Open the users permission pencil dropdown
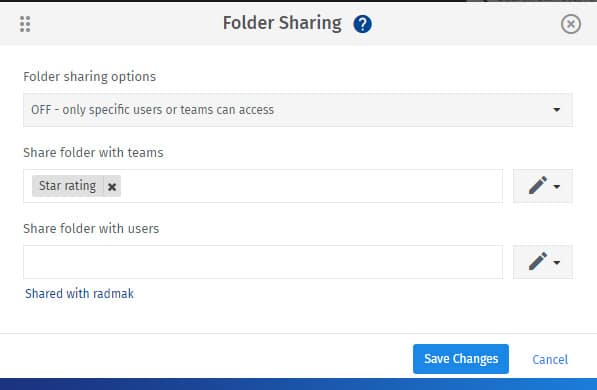Viewport: 597px width, 390px height. tap(543, 262)
